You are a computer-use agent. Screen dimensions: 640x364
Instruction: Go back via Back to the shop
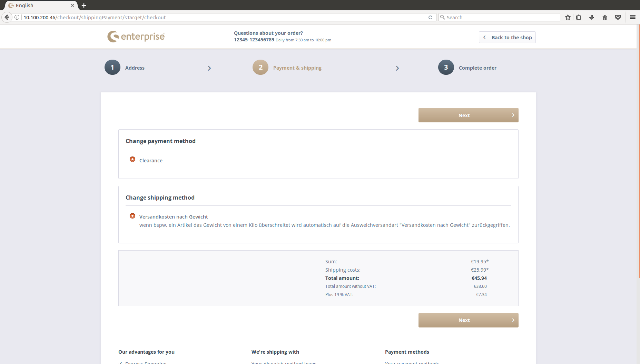click(x=507, y=37)
